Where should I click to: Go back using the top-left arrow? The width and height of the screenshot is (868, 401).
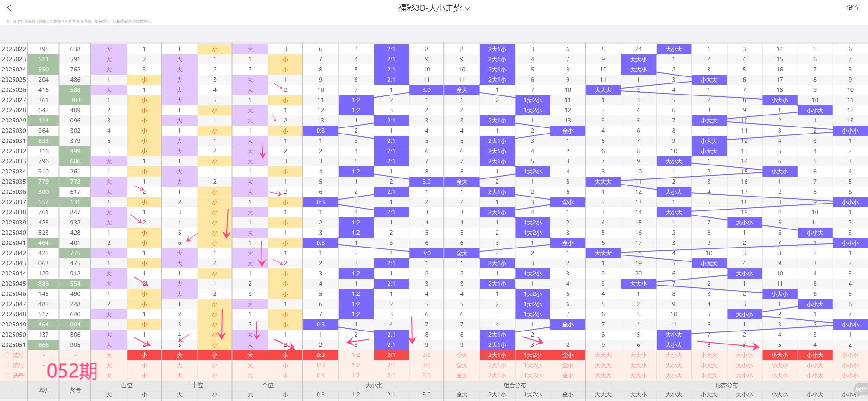(x=9, y=8)
